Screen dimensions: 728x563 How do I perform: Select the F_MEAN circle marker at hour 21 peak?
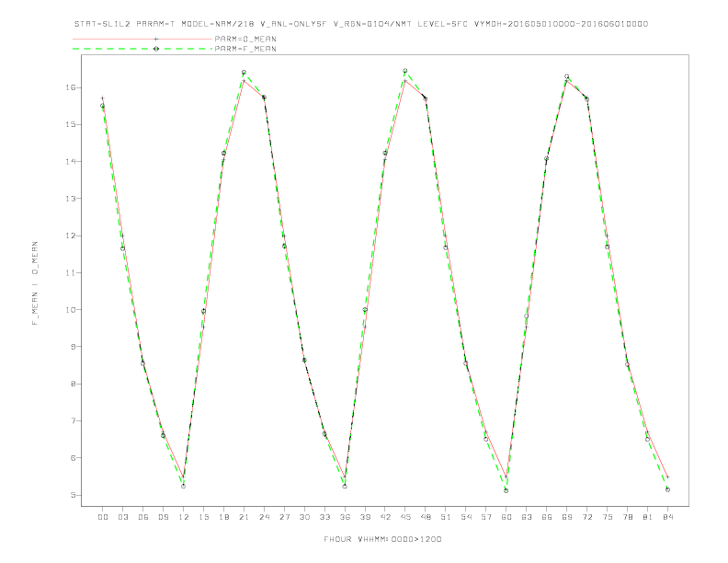pos(244,72)
